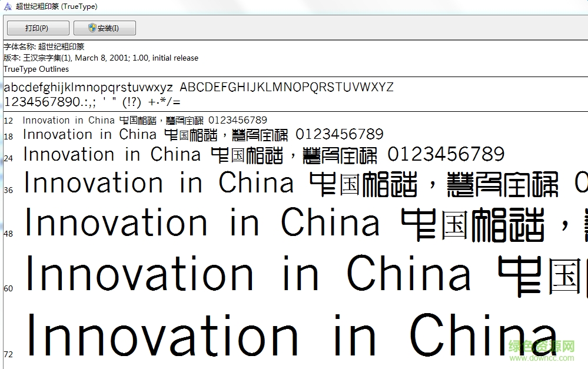Click the title bar text 超世纪粗印篆 (TrueType)
The width and height of the screenshot is (588, 369).
tap(56, 6)
